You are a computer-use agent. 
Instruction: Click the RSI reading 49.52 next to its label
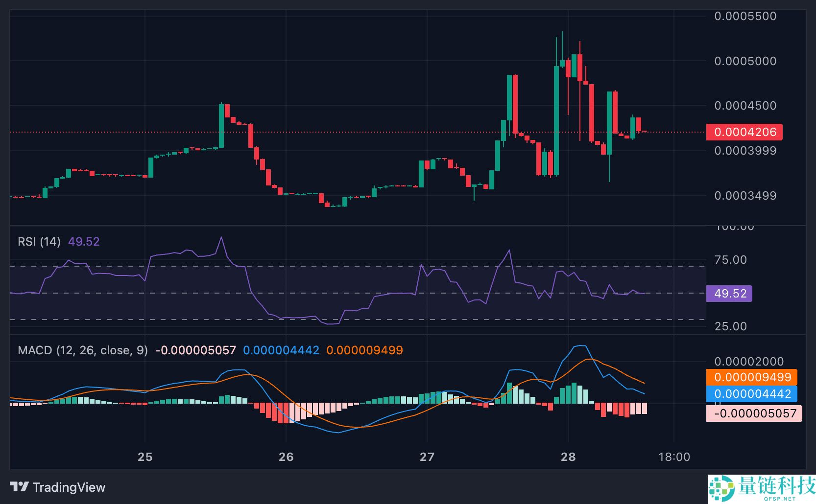(84, 242)
